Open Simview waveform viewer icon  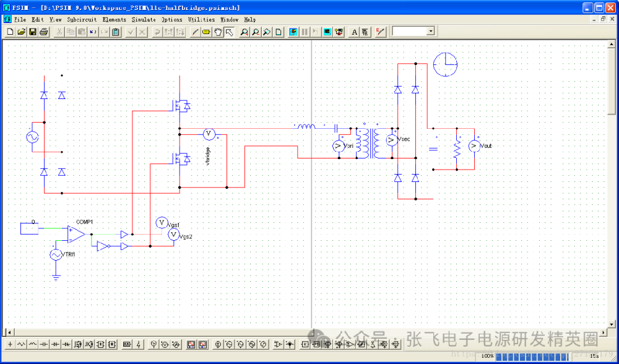click(327, 32)
